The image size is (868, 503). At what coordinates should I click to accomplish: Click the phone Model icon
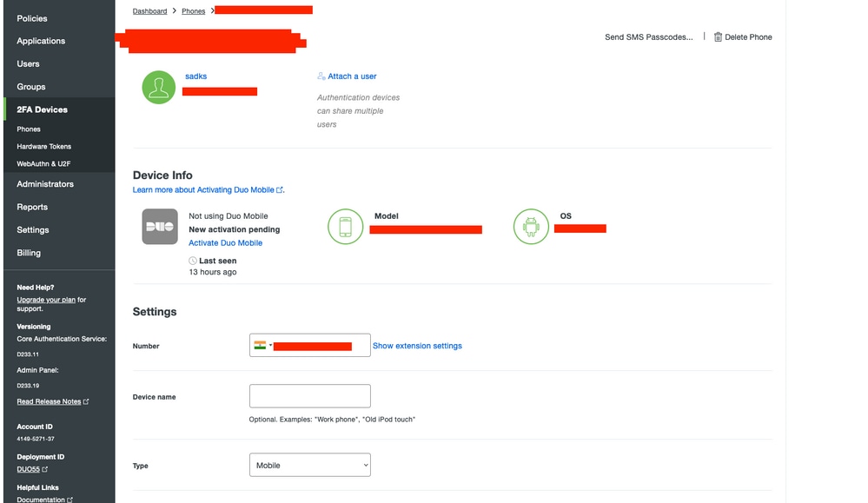(x=345, y=227)
